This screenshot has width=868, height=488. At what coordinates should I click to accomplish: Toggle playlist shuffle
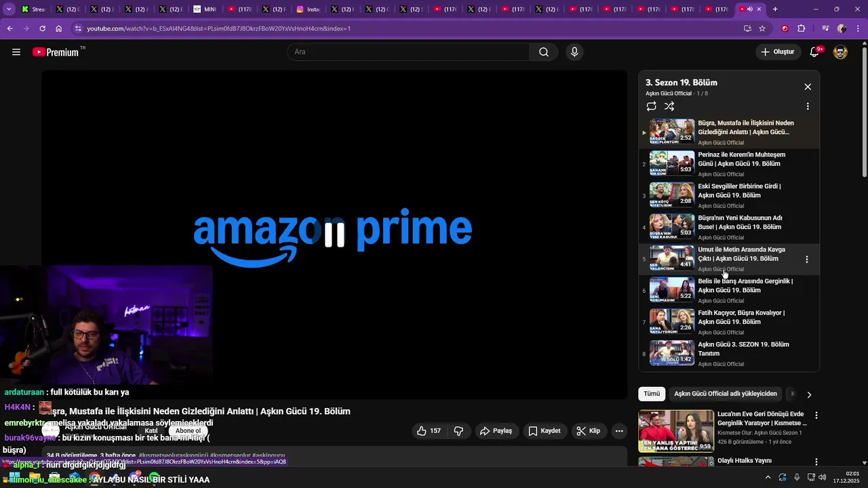[669, 106]
